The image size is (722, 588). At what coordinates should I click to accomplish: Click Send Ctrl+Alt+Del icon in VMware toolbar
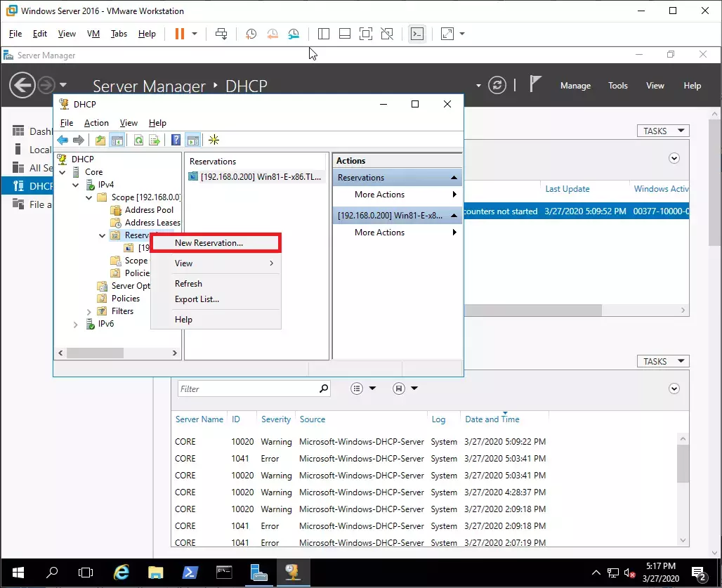click(221, 34)
